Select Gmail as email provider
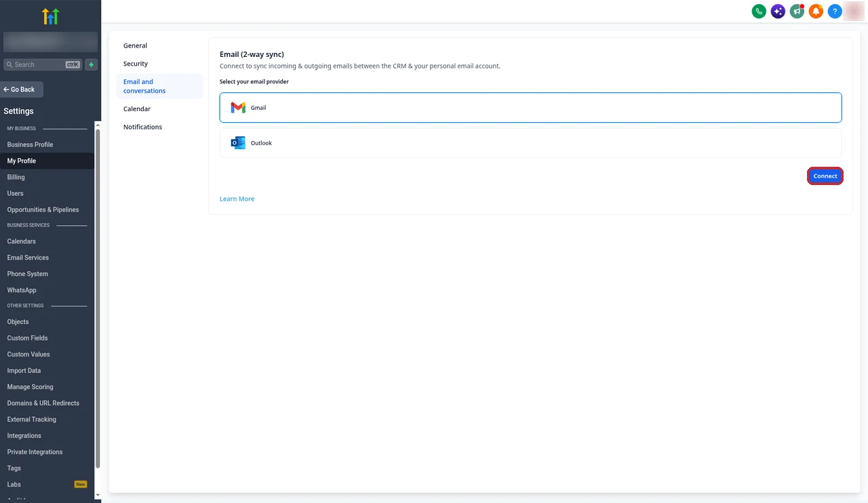 [530, 108]
